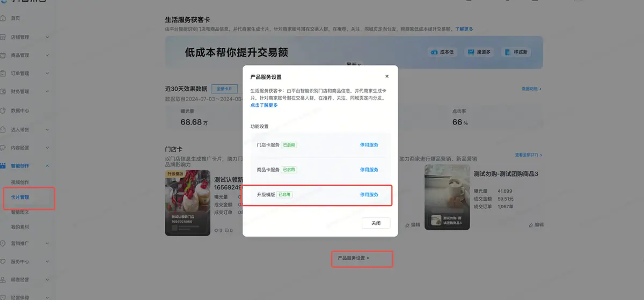The width and height of the screenshot is (644, 300).
Task: Click the 首页 home icon in sidebar
Action: point(3,18)
